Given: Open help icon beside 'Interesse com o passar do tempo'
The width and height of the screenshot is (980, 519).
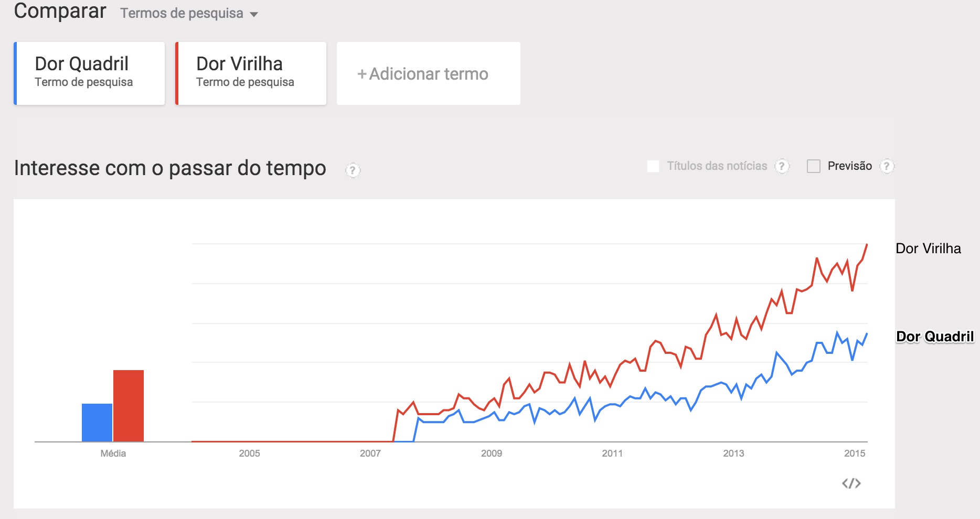Looking at the screenshot, I should pos(353,170).
